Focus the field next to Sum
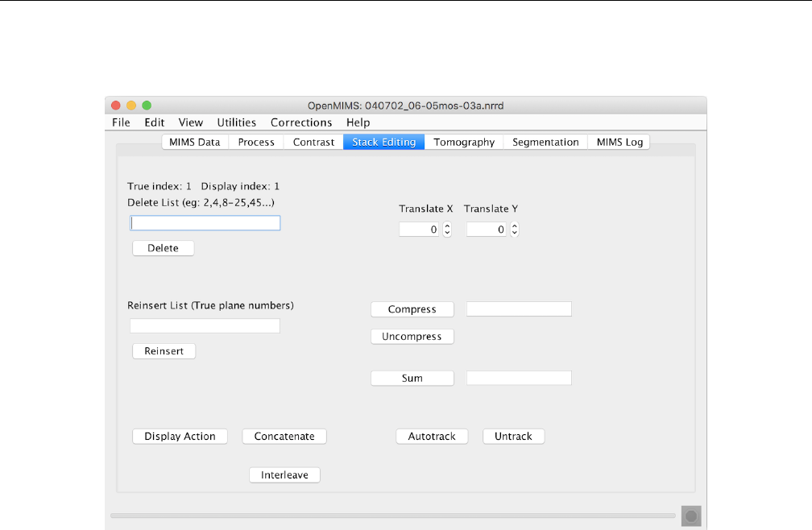 [519, 378]
